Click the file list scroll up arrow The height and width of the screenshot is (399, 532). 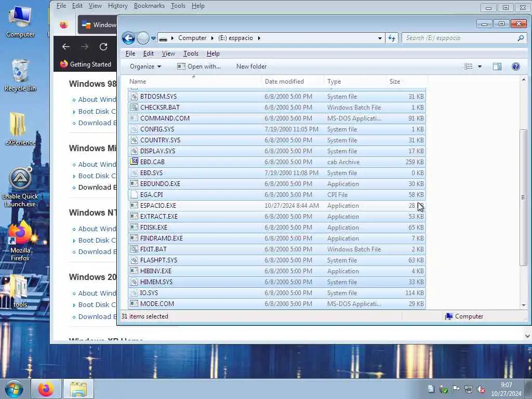click(x=524, y=79)
